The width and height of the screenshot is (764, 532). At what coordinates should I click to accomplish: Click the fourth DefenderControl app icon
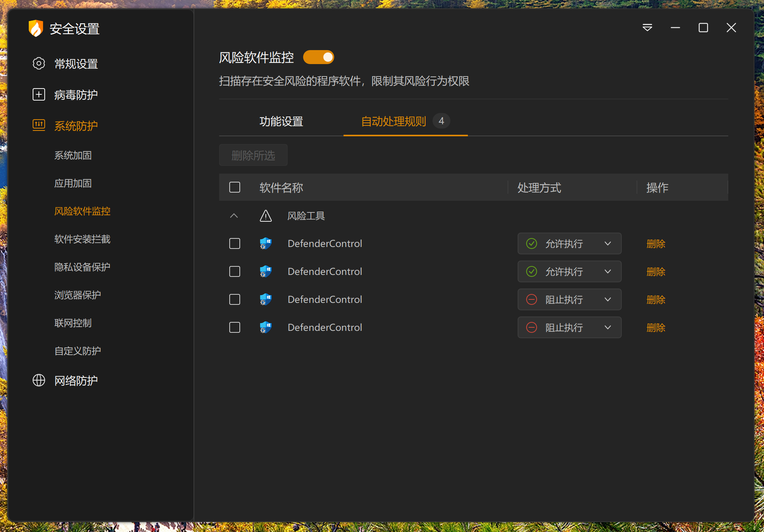pyautogui.click(x=265, y=327)
